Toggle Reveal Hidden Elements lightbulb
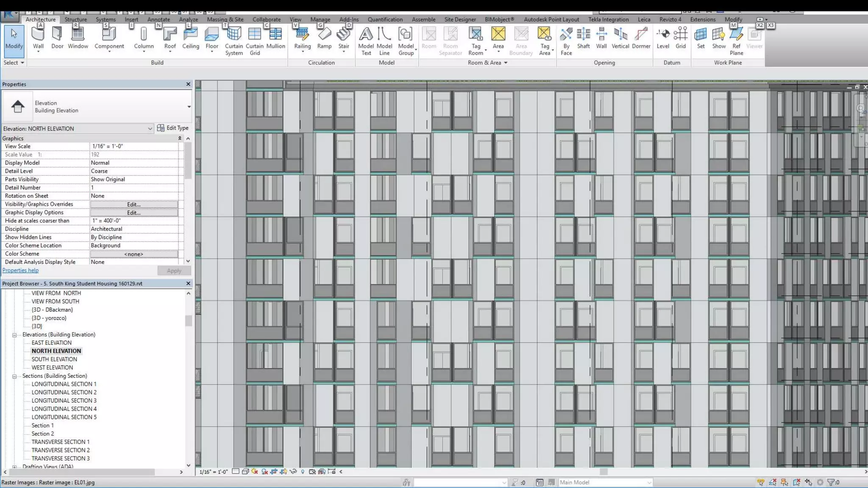This screenshot has height=488, width=868. point(303,471)
